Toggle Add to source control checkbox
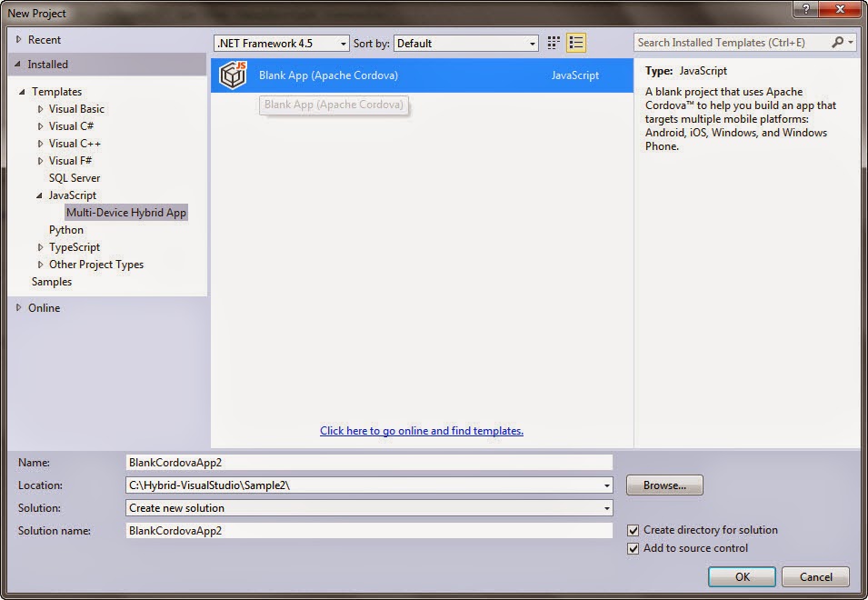This screenshot has height=600, width=868. [633, 548]
